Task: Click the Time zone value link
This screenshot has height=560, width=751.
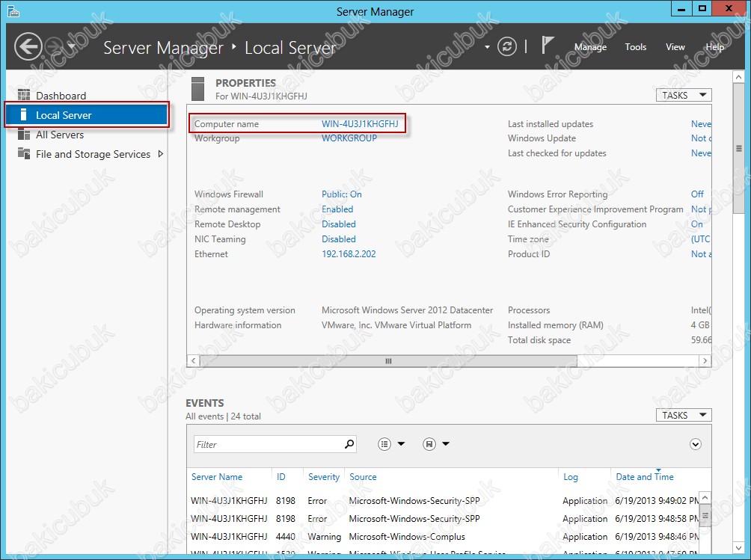Action: pyautogui.click(x=701, y=239)
